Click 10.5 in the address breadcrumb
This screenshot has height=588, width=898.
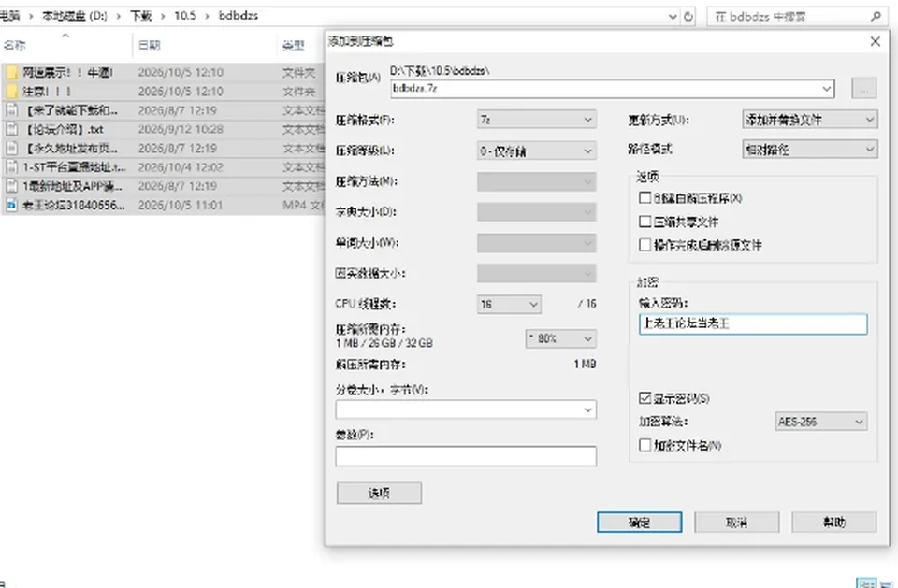point(185,16)
